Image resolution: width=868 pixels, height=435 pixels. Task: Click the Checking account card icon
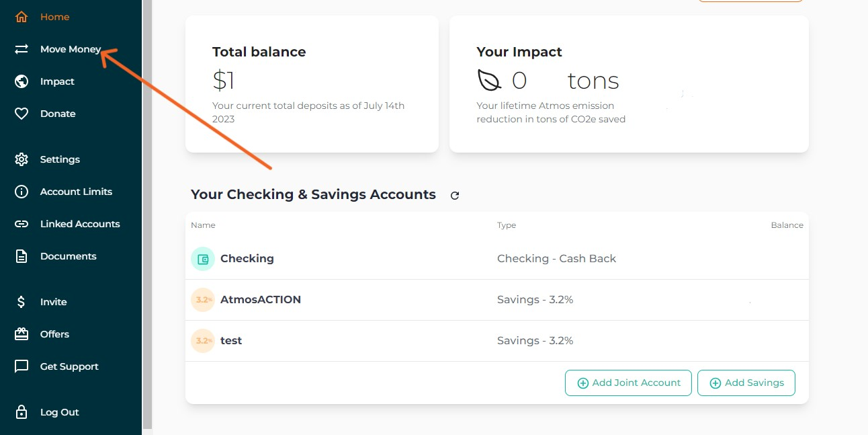coord(203,258)
